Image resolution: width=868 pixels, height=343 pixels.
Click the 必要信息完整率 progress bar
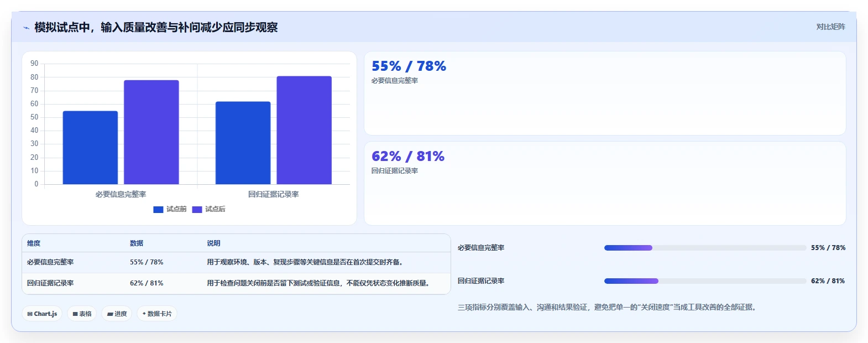tap(705, 248)
